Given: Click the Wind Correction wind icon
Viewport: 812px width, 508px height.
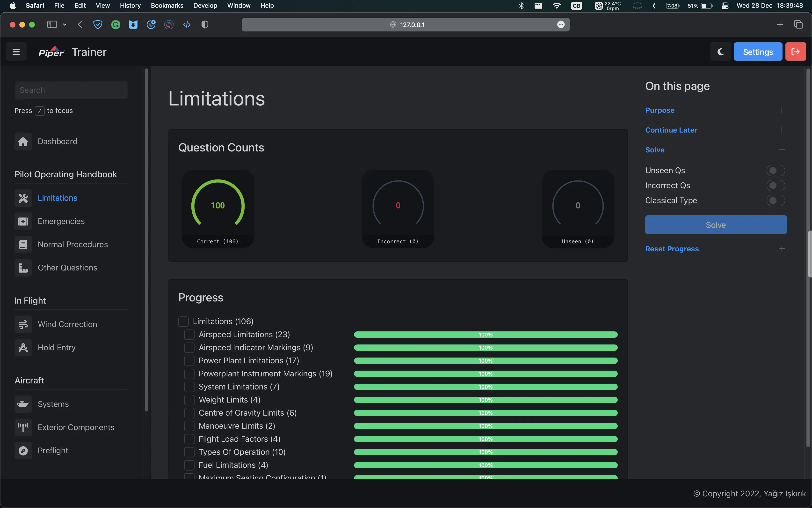Looking at the screenshot, I should coord(23,324).
